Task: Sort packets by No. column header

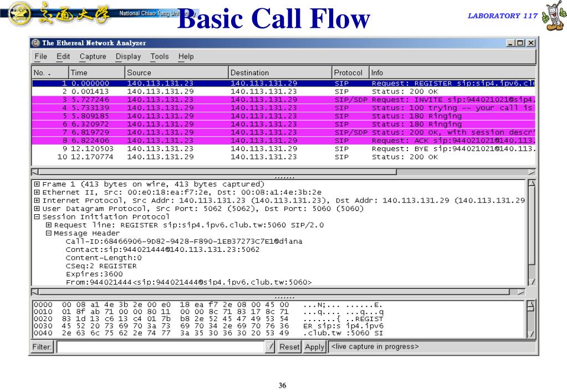Action: (50, 73)
